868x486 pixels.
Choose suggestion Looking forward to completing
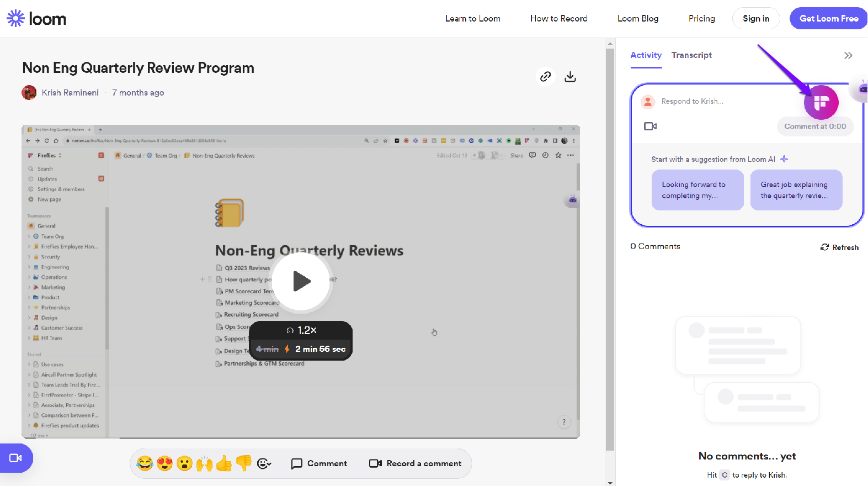coord(697,190)
